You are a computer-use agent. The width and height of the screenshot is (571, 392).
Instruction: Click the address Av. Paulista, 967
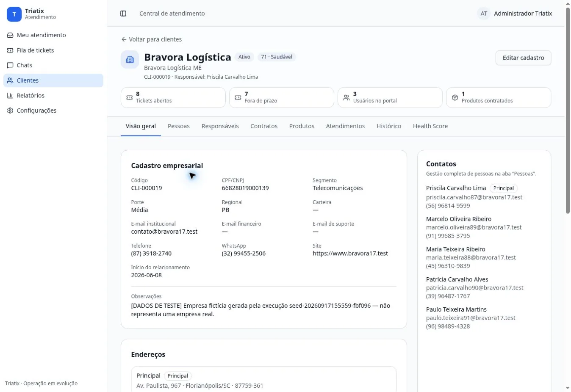(159, 386)
